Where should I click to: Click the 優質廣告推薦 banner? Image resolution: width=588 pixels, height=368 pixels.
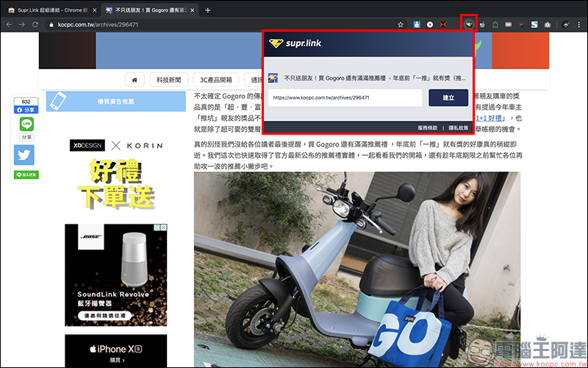[116, 102]
